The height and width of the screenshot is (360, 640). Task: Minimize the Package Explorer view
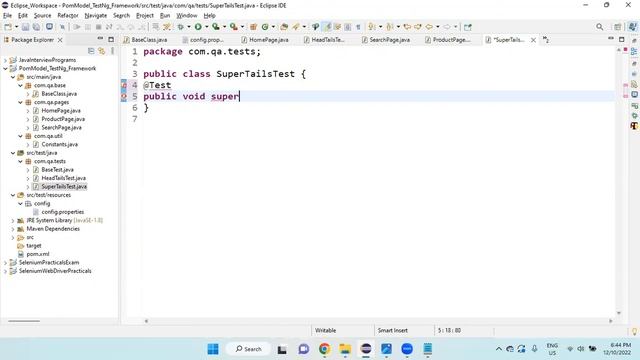pyautogui.click(x=100, y=39)
